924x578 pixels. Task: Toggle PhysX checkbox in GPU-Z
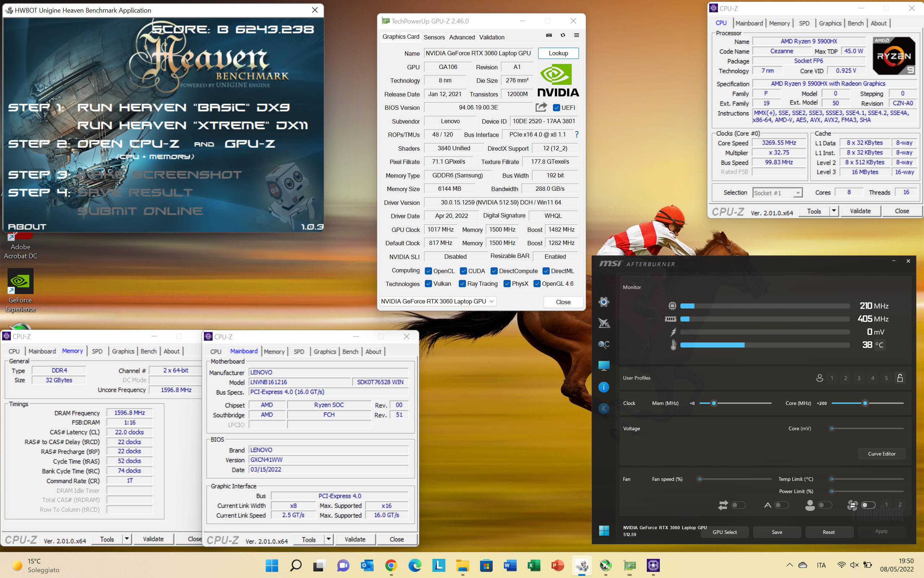507,284
